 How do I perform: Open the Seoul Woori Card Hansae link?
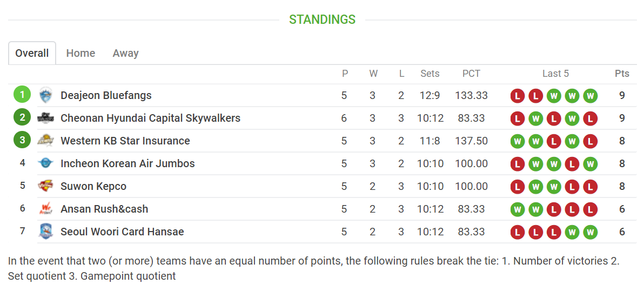tap(122, 232)
